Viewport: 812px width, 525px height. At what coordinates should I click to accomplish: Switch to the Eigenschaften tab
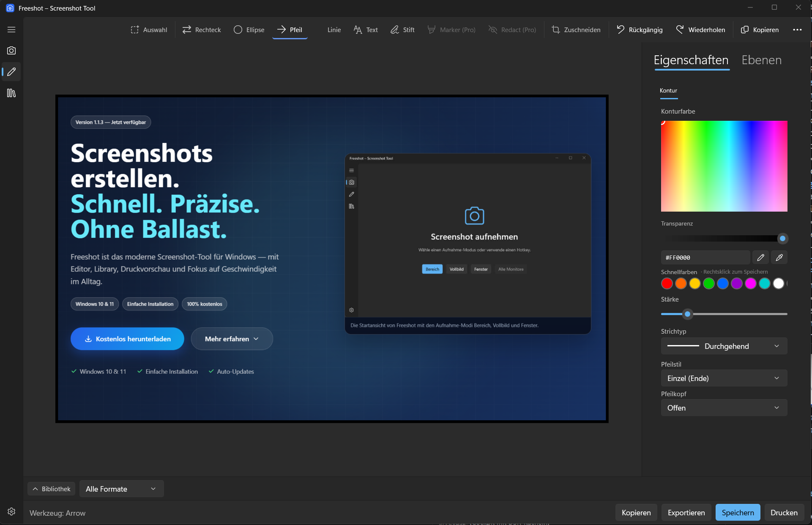pyautogui.click(x=691, y=60)
